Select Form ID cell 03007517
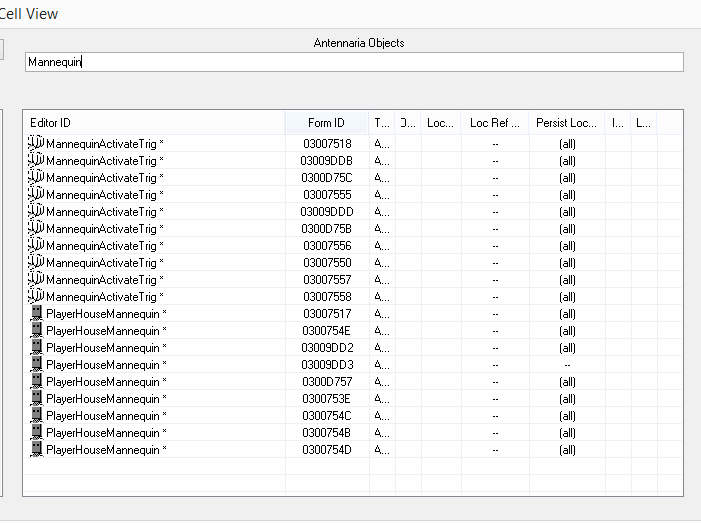The width and height of the screenshot is (701, 523). click(x=327, y=314)
